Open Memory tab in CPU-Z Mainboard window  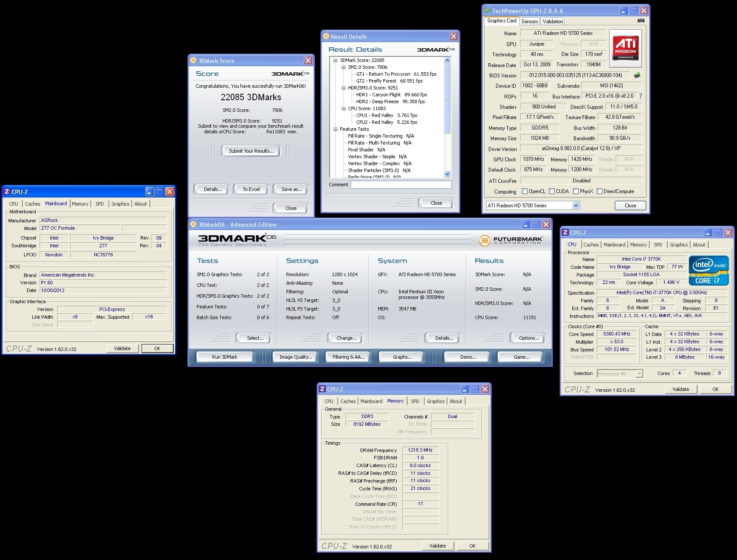click(x=80, y=204)
